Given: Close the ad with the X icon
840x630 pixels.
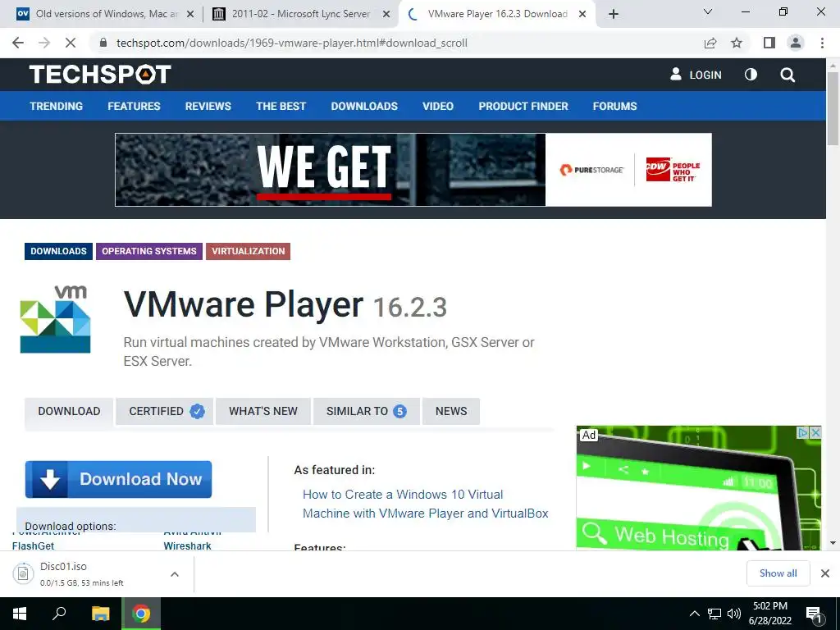Looking at the screenshot, I should point(815,432).
